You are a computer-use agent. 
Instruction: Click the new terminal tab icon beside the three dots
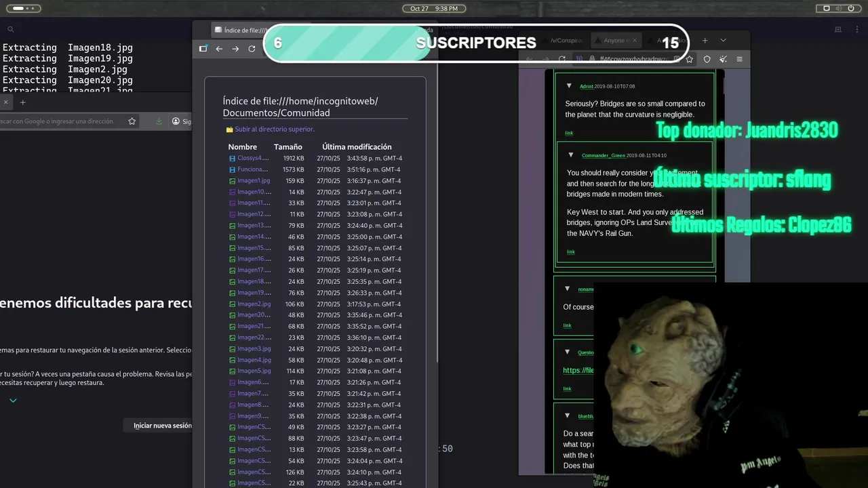point(838,30)
